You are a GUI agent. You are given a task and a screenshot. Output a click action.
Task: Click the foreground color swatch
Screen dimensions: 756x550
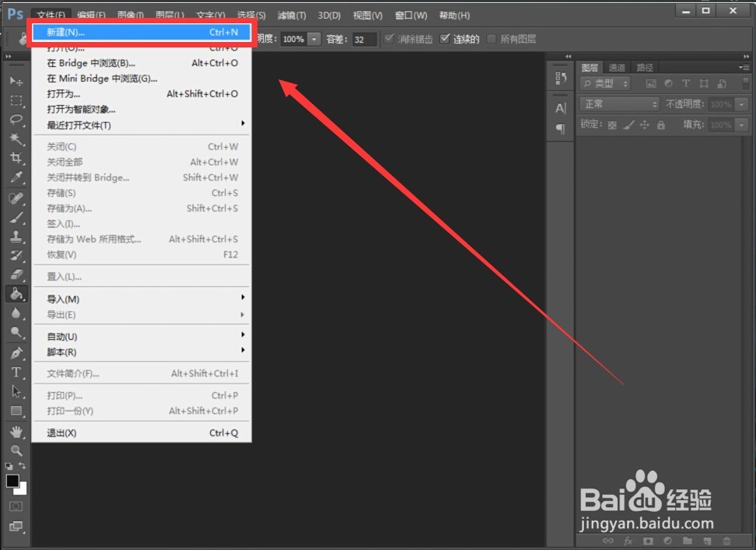click(x=12, y=481)
